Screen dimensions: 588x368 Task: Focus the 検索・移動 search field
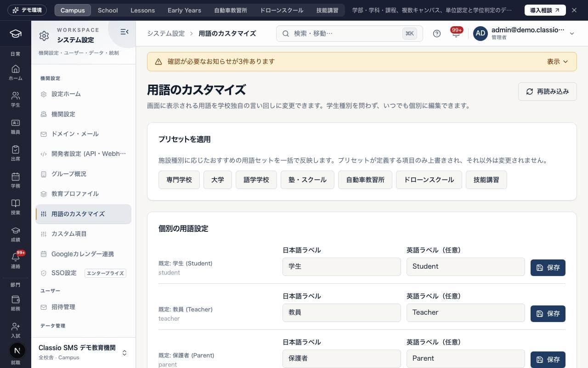point(350,34)
